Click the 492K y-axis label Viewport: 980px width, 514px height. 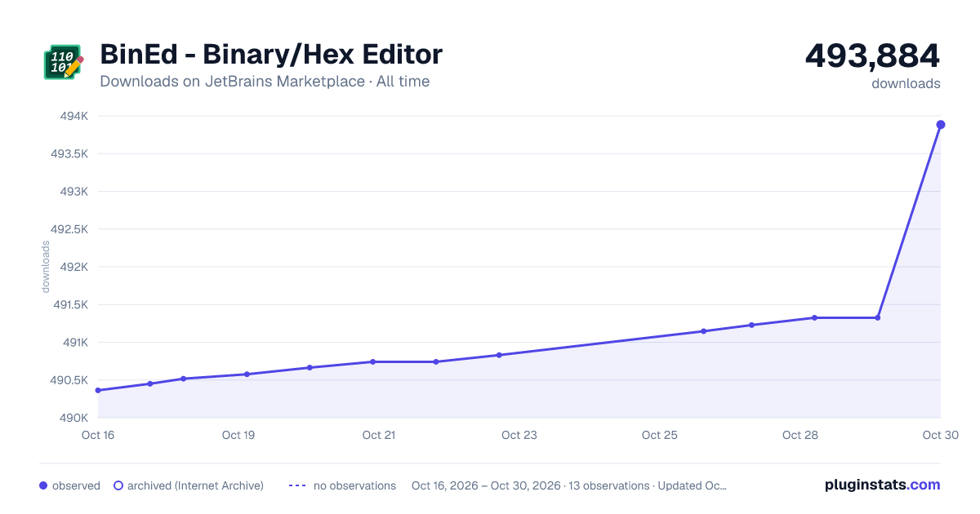[x=74, y=267]
